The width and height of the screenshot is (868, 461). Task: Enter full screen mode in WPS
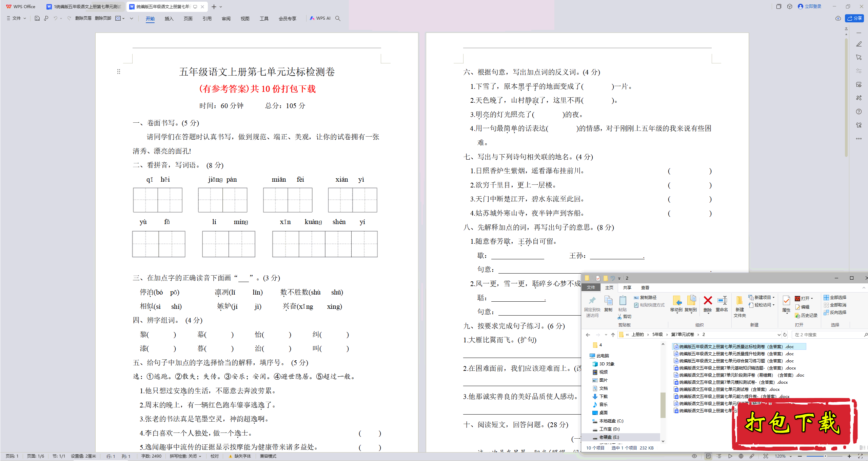point(860,456)
